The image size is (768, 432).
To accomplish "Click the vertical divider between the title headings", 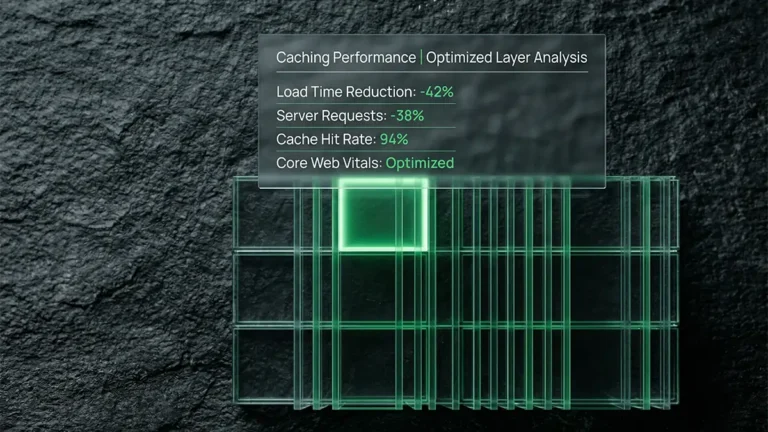I will pos(421,58).
